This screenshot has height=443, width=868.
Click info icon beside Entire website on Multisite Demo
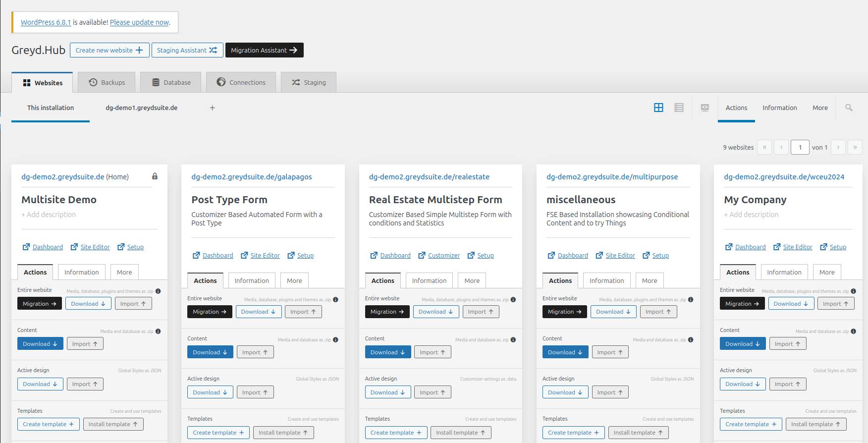(158, 291)
